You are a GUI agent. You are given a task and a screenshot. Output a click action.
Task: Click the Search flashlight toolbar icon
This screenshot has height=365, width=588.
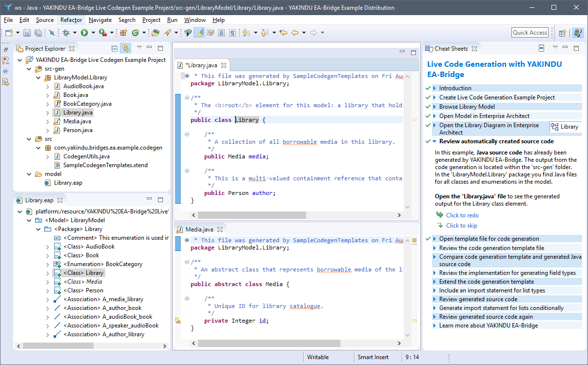(x=167, y=33)
